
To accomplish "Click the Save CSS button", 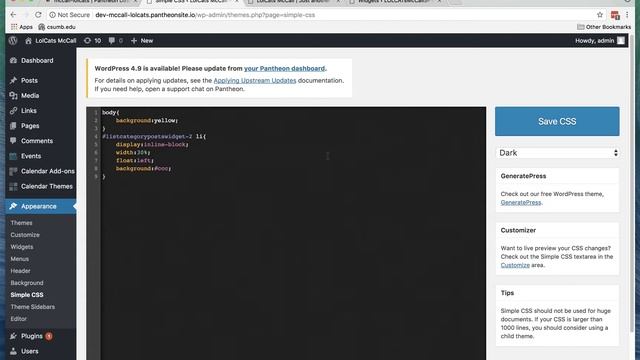I will click(x=557, y=121).
